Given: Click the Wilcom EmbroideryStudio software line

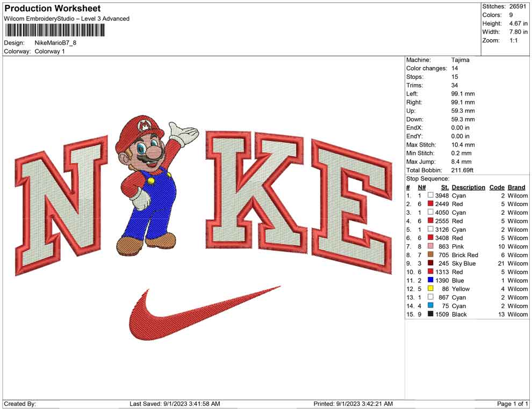Looking at the screenshot, I should click(67, 19).
